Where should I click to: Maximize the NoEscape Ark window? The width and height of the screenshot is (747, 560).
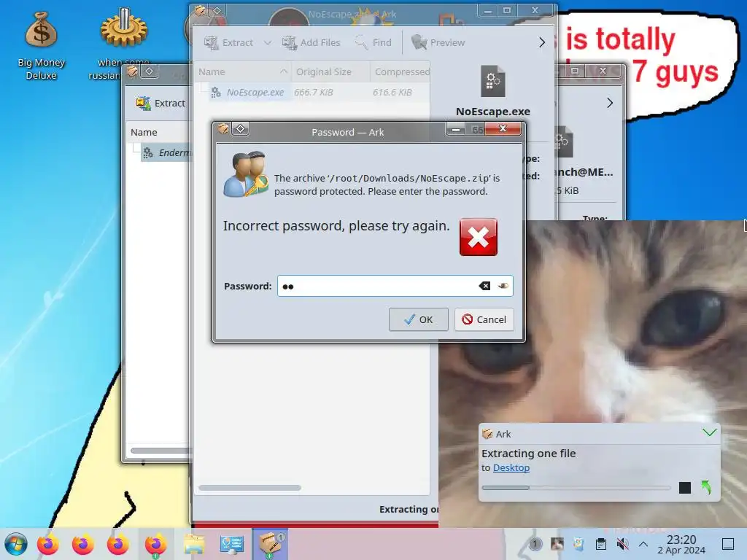507,10
